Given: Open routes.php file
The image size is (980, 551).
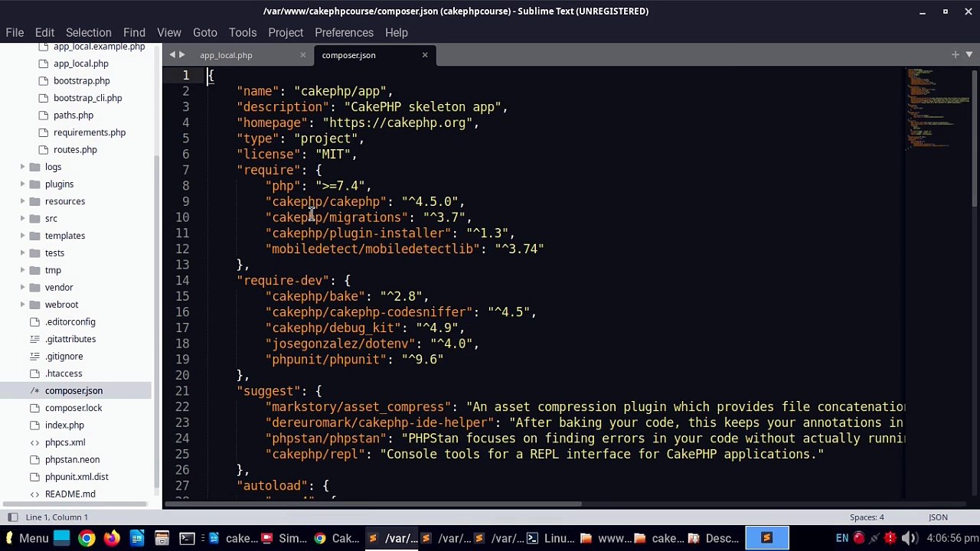Looking at the screenshot, I should point(75,149).
